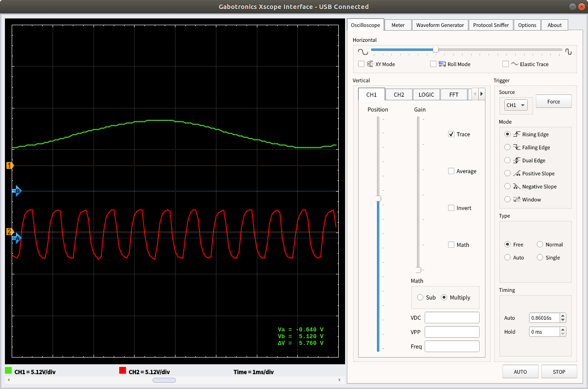This screenshot has height=389, width=588.
Task: Click the Rising Edge trigger icon
Action: (x=517, y=134)
